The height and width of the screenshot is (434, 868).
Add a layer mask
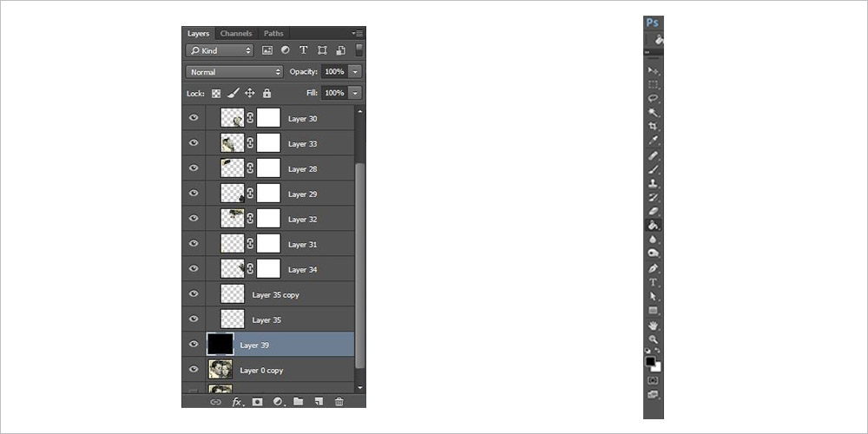point(258,401)
